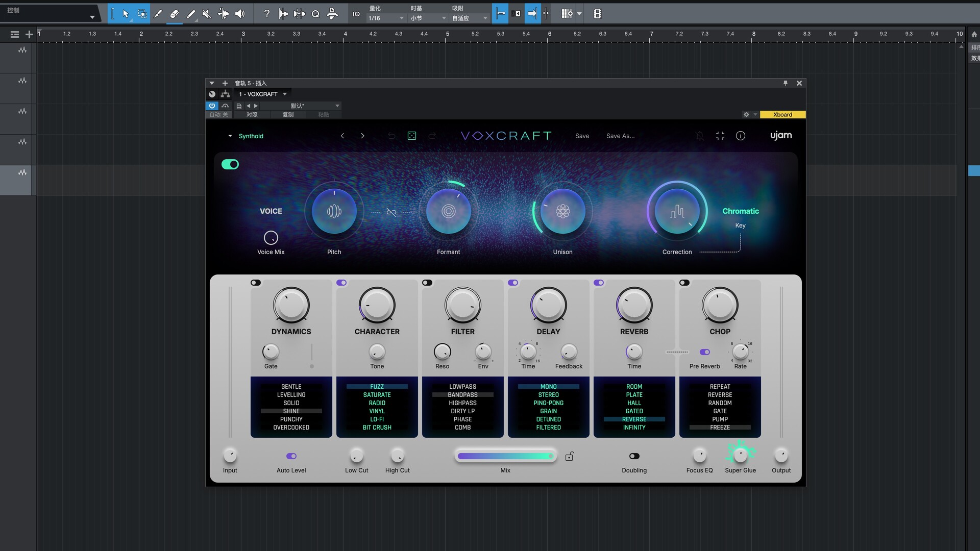Click the undo arrow in the VOXCRAFT header

(391, 136)
